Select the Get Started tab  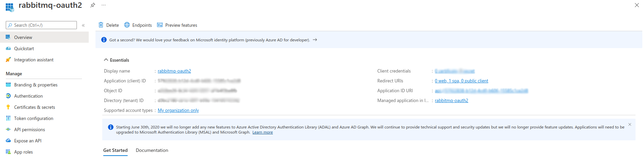[115, 151]
